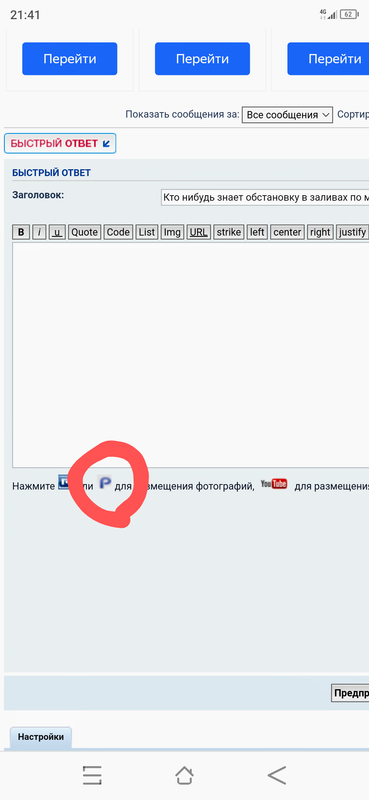The image size is (369, 800).
Task: Click the 'БЫСТРЫЙ ОТВЕТ' section heading
Action: click(x=51, y=173)
